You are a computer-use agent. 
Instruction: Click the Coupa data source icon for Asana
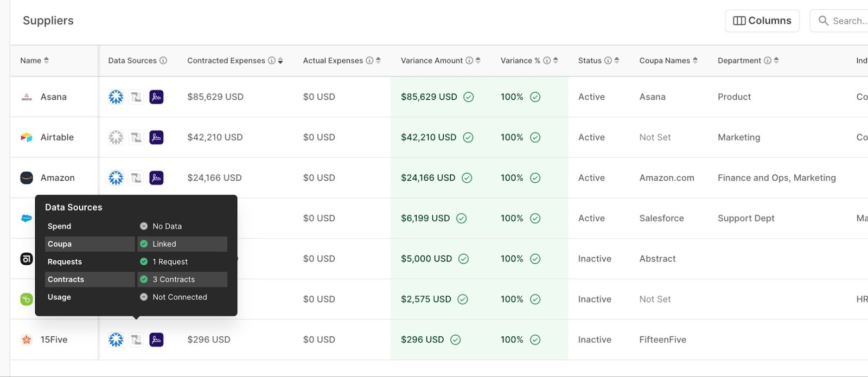(x=116, y=97)
